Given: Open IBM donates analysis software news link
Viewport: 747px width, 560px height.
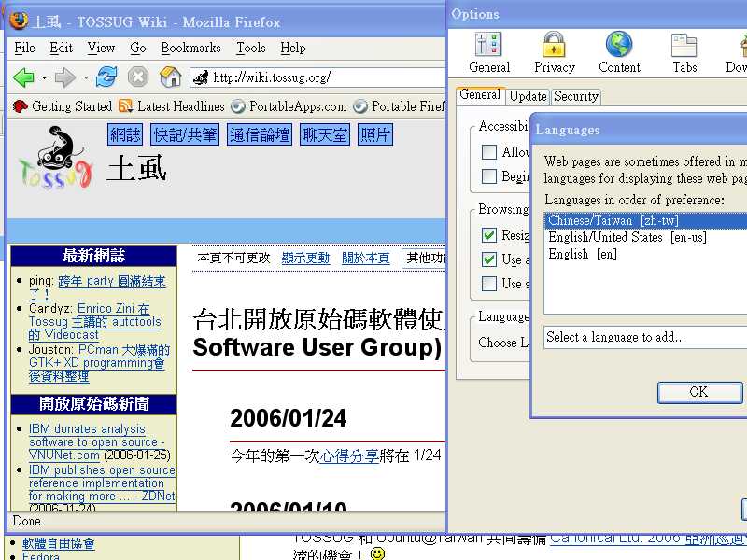Looking at the screenshot, I should coord(96,441).
